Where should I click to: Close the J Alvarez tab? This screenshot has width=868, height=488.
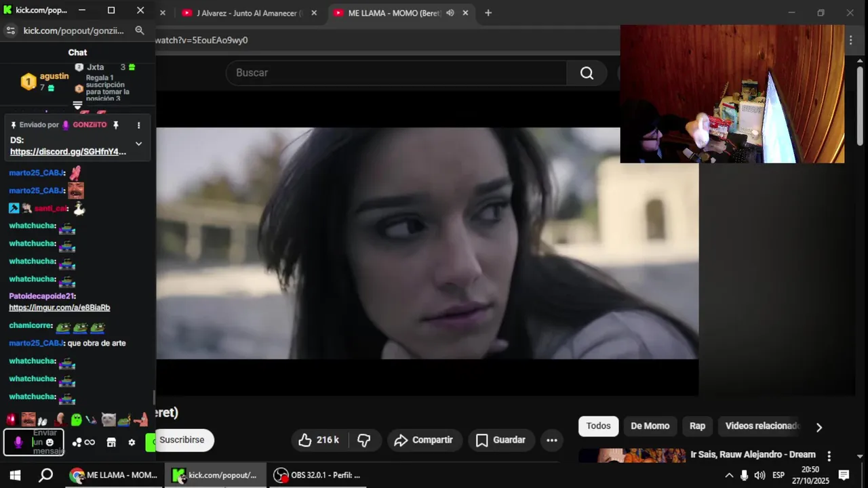[x=314, y=13]
